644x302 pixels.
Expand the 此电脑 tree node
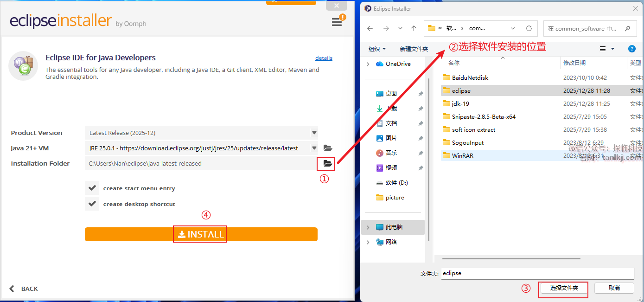click(x=368, y=227)
